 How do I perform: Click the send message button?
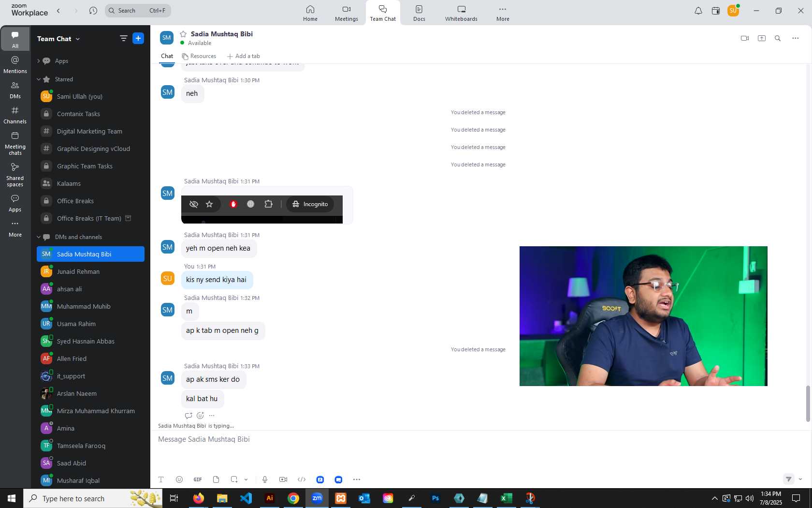click(789, 479)
